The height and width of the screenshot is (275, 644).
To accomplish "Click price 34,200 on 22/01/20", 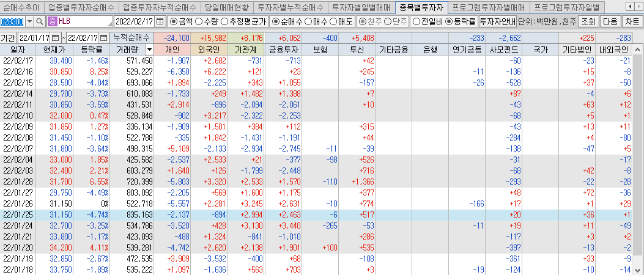I will [54, 248].
